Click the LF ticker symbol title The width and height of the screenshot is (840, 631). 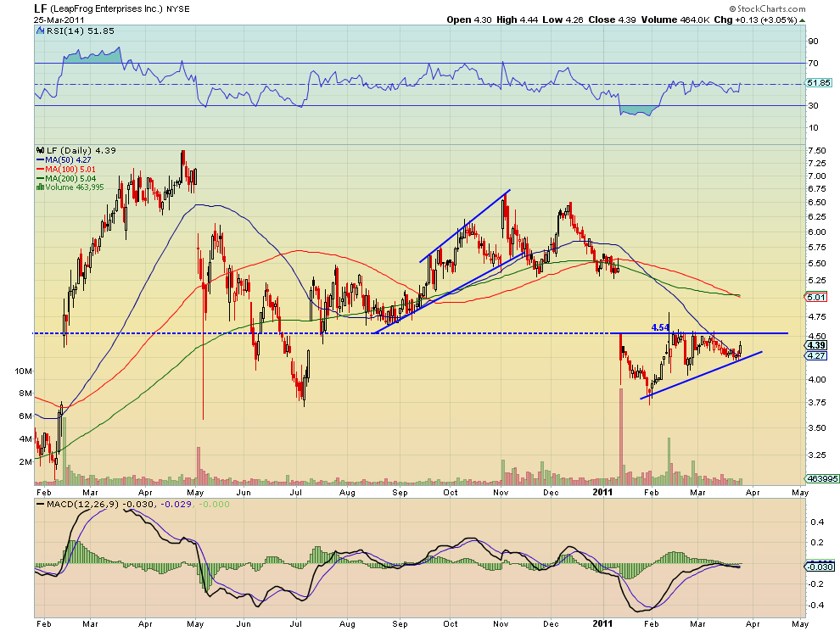coord(40,8)
